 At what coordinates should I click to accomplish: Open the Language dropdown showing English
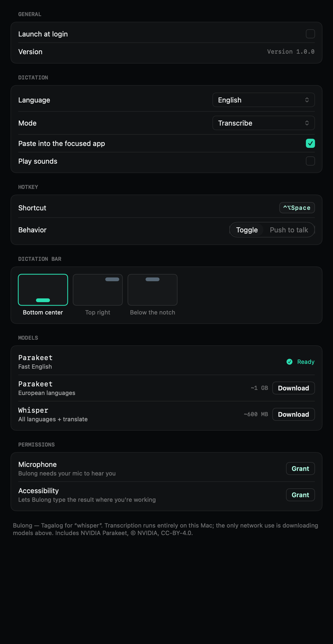[263, 100]
